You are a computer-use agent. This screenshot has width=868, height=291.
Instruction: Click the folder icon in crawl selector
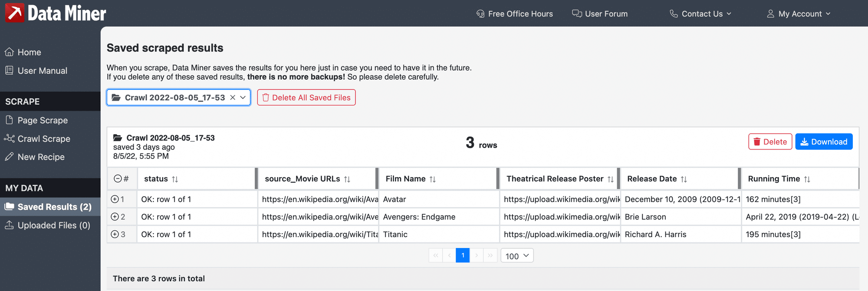(116, 97)
